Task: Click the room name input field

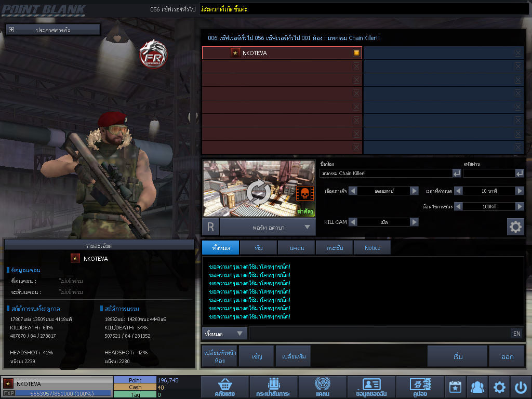Action: (386, 174)
